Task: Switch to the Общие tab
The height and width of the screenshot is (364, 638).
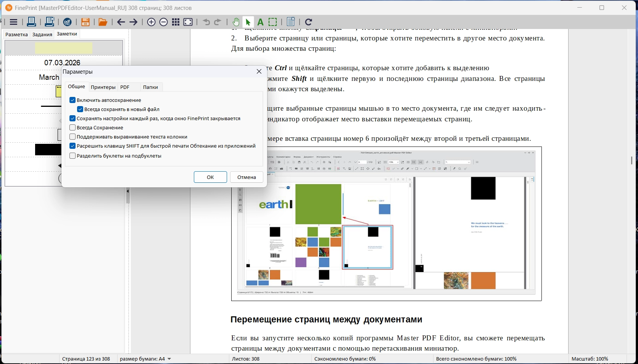Action: pyautogui.click(x=76, y=87)
